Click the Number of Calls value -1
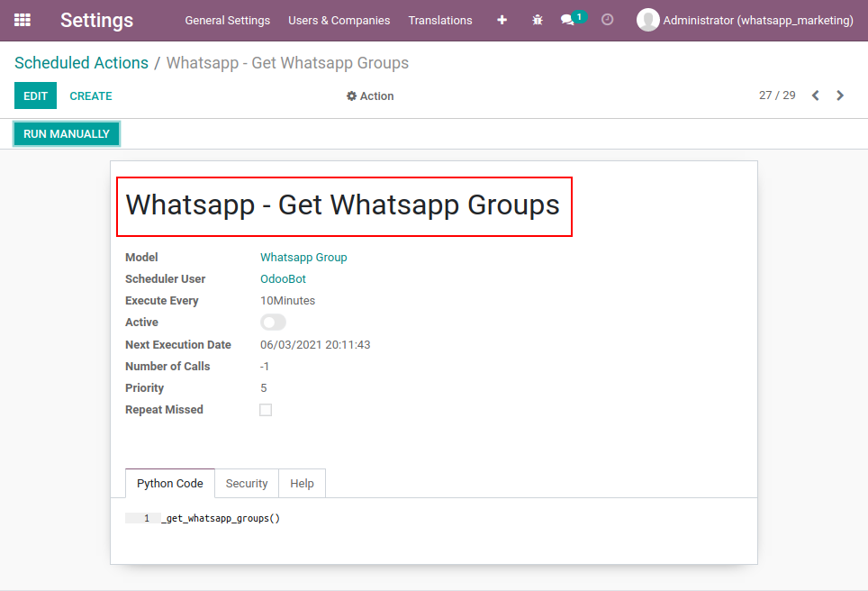868x591 pixels. click(265, 366)
